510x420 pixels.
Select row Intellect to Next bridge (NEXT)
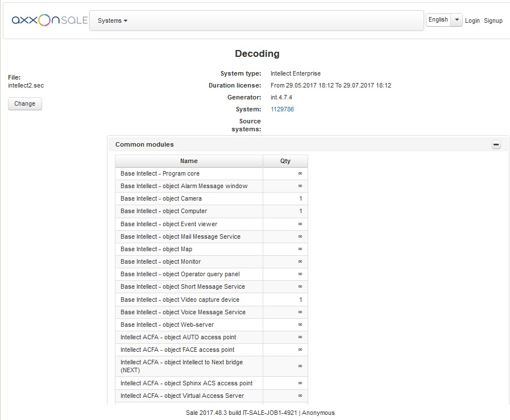coord(211,367)
